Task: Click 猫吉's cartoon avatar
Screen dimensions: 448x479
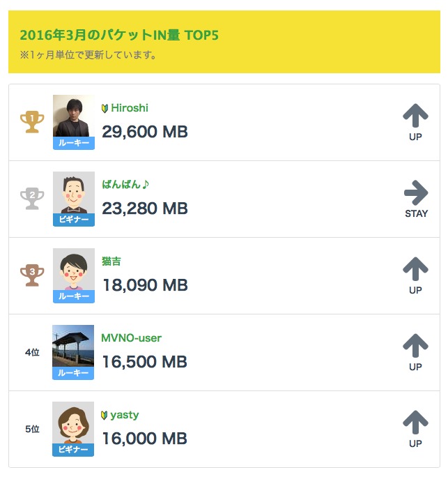Action: pyautogui.click(x=73, y=270)
